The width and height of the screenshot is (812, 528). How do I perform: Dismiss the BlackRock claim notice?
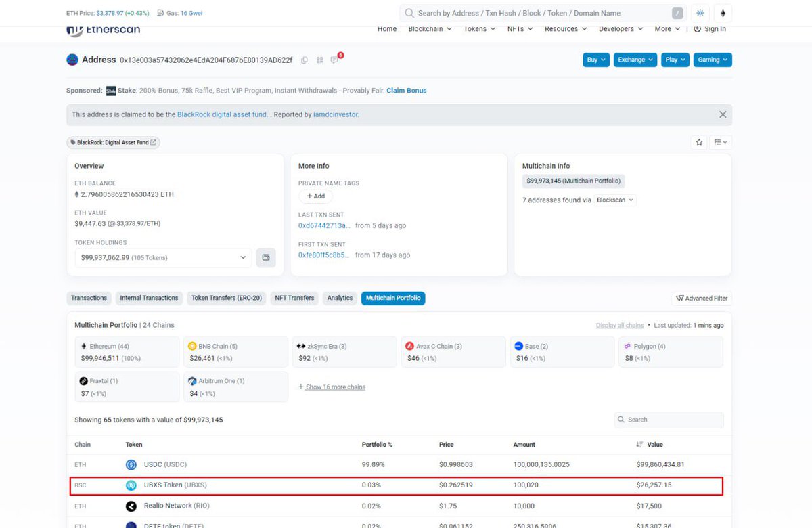tap(723, 114)
